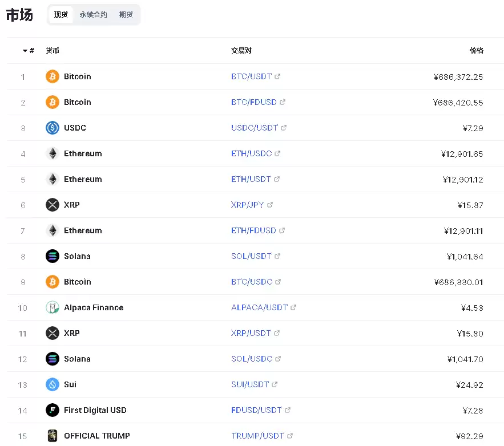504x446 pixels.
Task: Select the 现货 tab
Action: click(x=61, y=15)
